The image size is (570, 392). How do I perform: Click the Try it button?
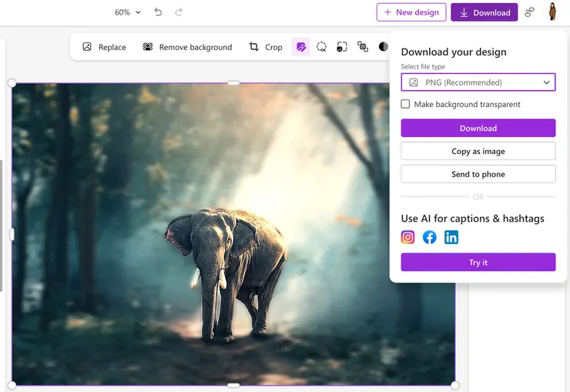click(478, 263)
